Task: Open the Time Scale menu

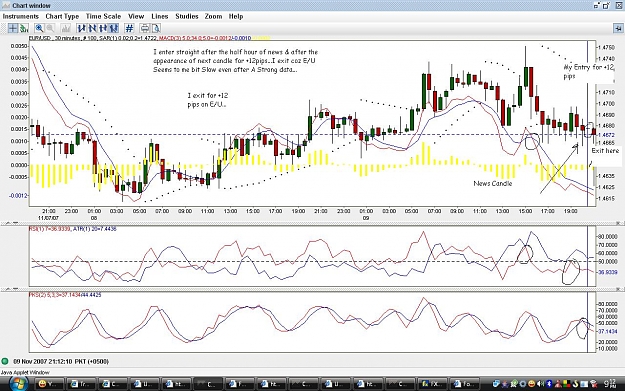Action: [103, 16]
